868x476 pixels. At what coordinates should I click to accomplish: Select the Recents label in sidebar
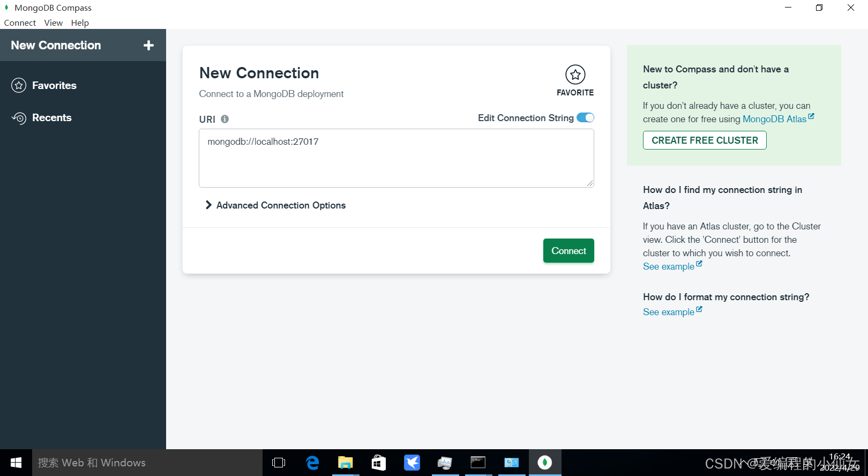pyautogui.click(x=51, y=118)
